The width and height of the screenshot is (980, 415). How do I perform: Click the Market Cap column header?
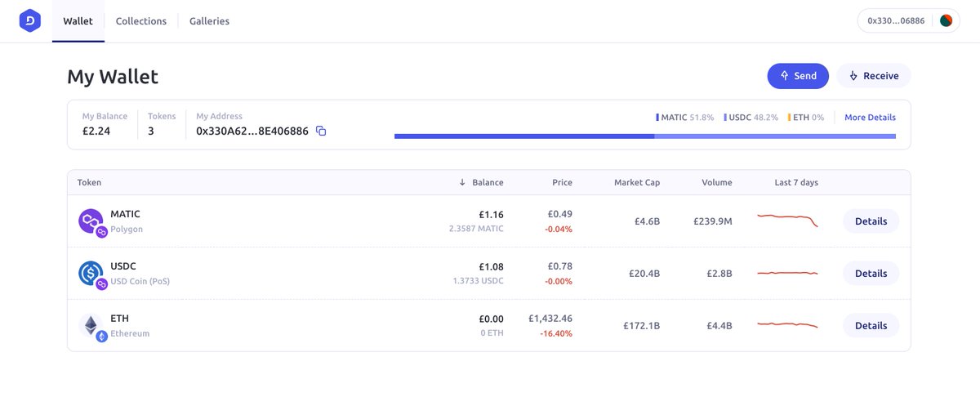(x=637, y=182)
